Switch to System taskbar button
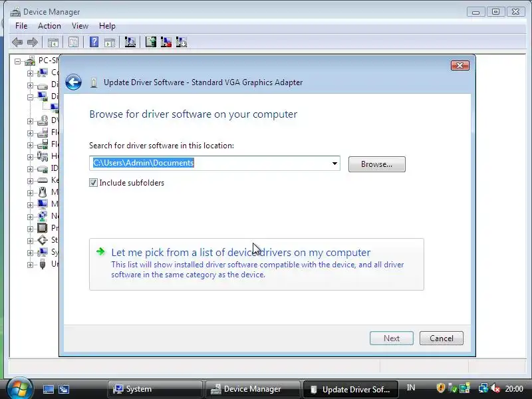Image resolution: width=532 pixels, height=399 pixels. pyautogui.click(x=155, y=389)
